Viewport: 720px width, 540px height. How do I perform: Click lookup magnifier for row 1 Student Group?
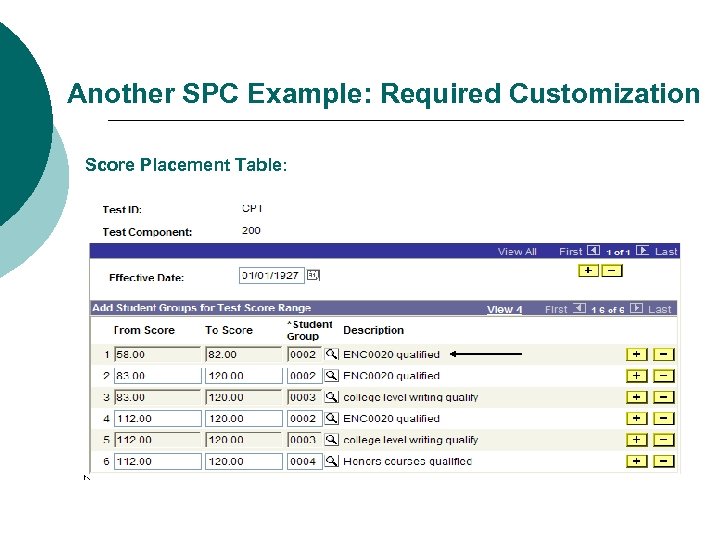332,354
